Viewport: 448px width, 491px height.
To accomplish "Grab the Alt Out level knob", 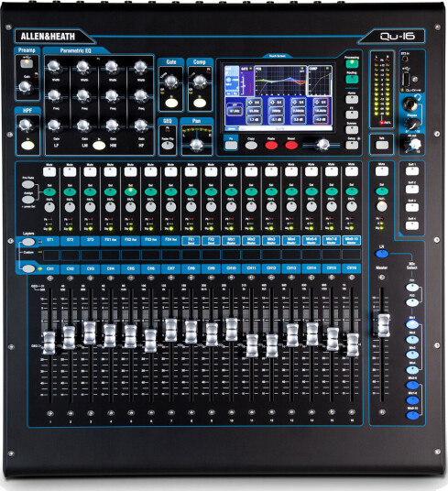I will 415,145.
